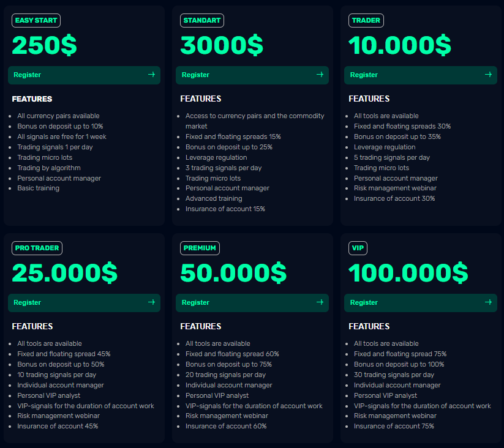Select the EASY START plan badge

click(x=36, y=20)
